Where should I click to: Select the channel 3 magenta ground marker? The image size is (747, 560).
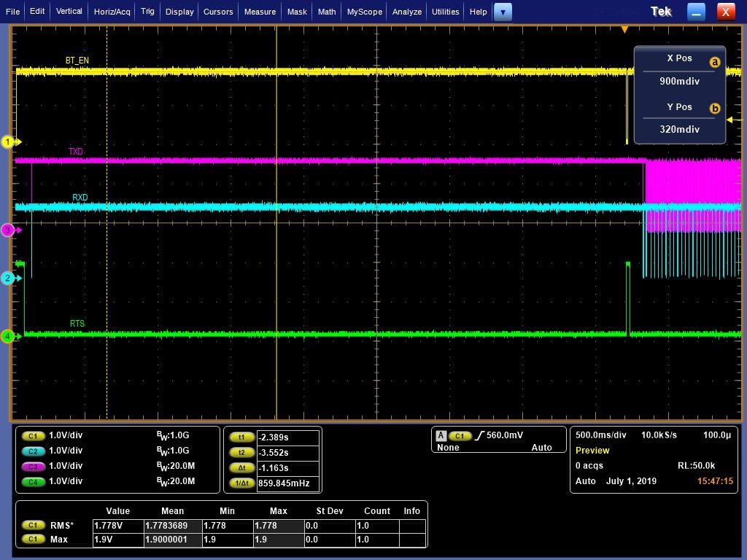tap(9, 230)
